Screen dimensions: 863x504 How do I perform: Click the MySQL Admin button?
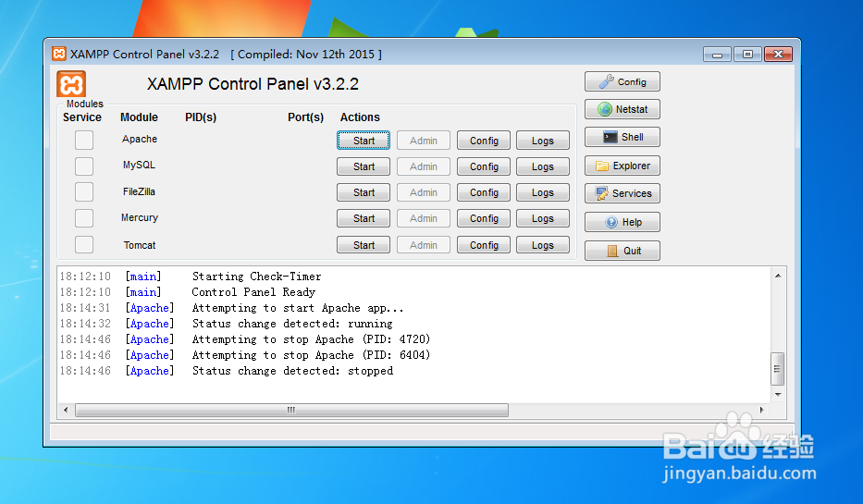click(x=424, y=166)
